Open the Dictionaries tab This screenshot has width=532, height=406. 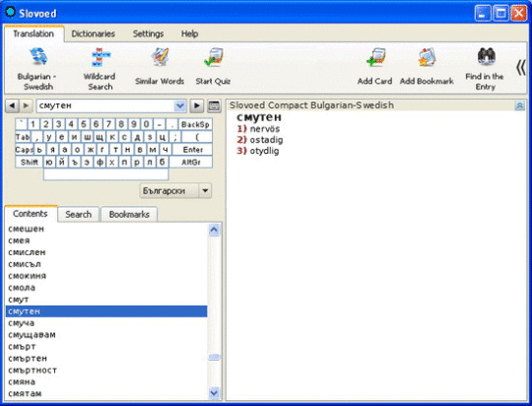click(x=94, y=34)
